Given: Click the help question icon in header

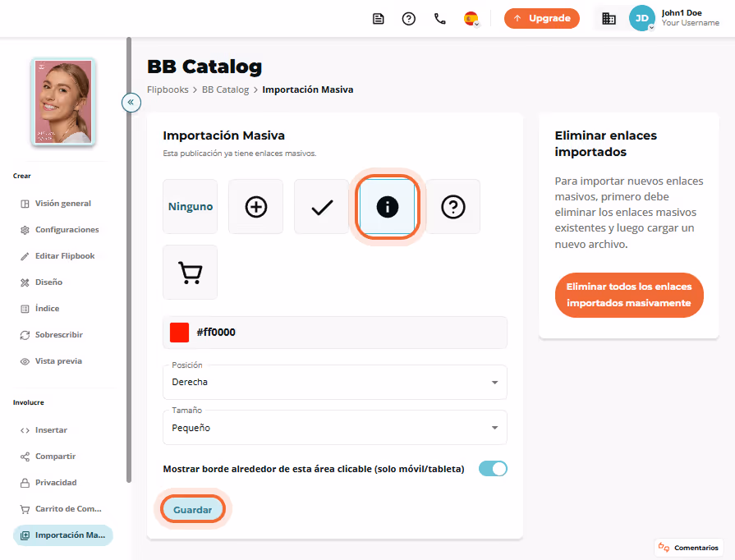Looking at the screenshot, I should point(409,19).
